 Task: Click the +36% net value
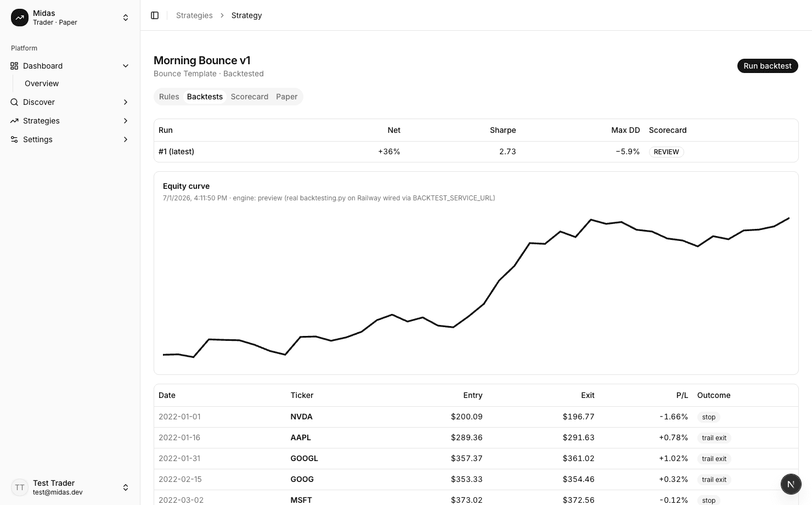pos(389,151)
